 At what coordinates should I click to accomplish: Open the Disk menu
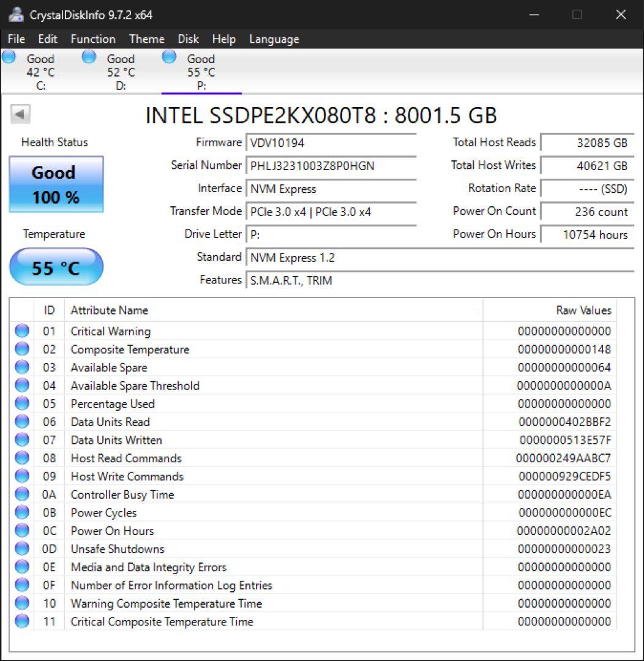click(x=188, y=39)
